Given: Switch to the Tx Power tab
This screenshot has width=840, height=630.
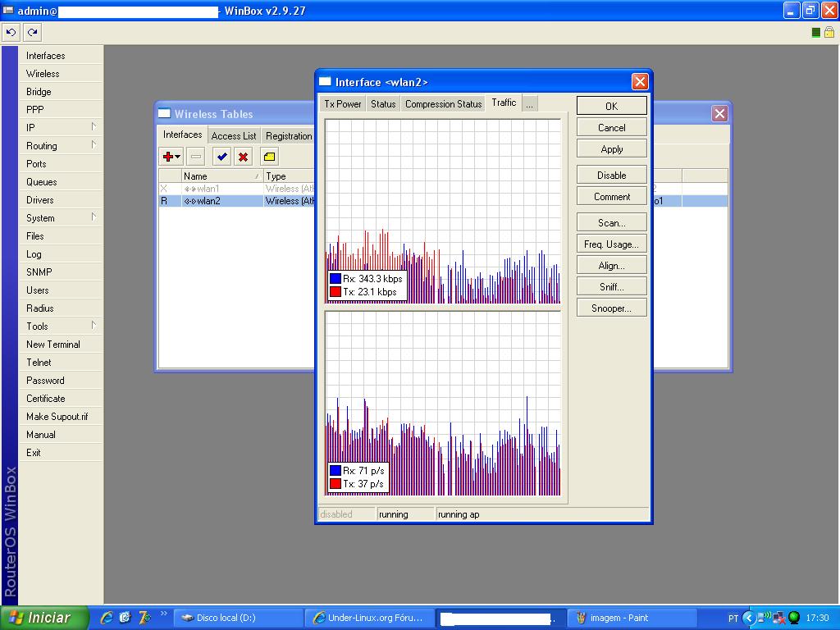Looking at the screenshot, I should [x=343, y=104].
